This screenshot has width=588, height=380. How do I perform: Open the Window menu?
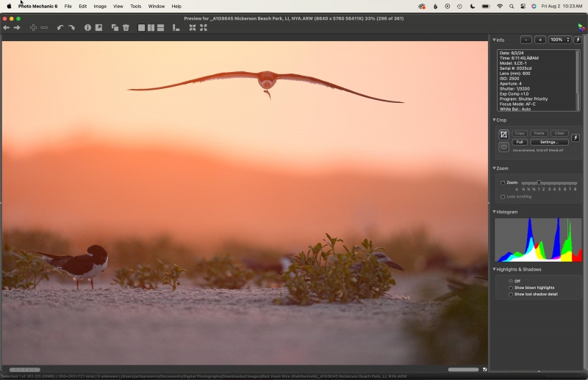click(157, 7)
